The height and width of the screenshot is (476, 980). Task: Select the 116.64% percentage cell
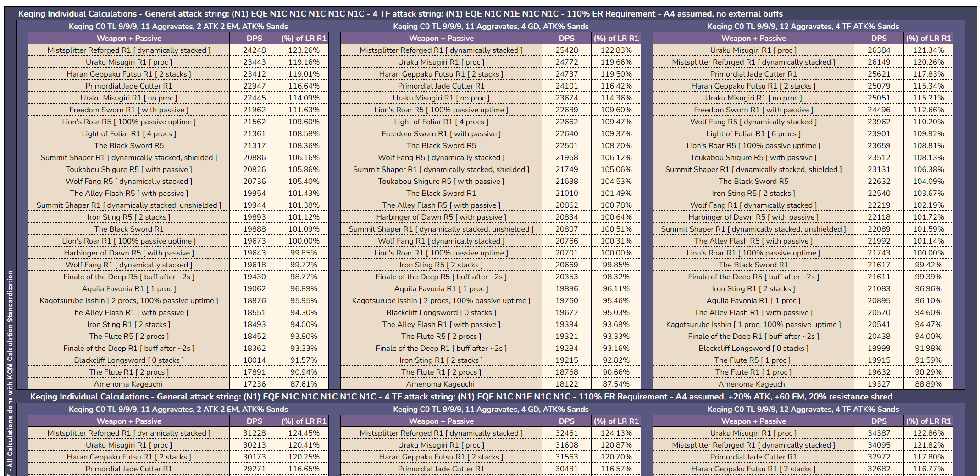coord(304,86)
